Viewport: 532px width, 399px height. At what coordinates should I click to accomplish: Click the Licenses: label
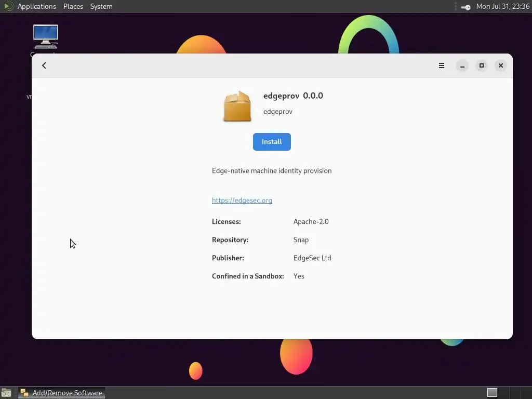[x=227, y=221]
